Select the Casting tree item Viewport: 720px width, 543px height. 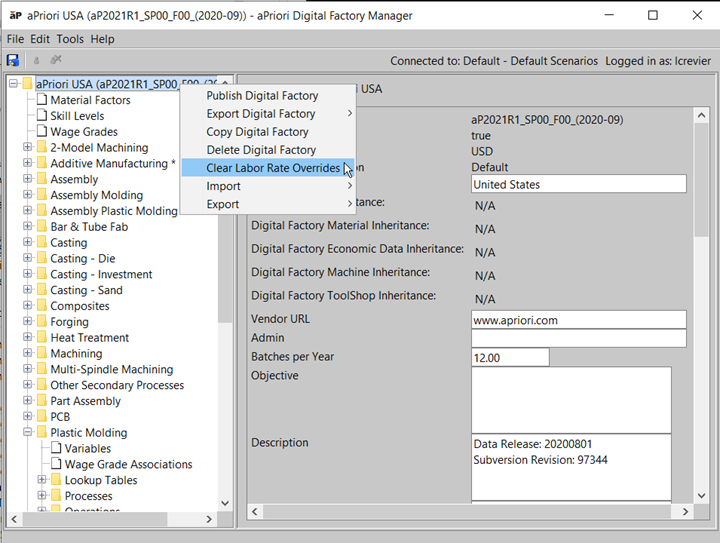coord(68,242)
